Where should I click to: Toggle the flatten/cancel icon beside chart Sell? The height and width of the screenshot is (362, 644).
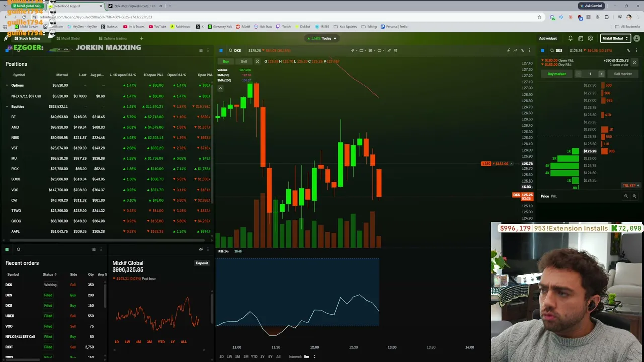[x=257, y=62]
